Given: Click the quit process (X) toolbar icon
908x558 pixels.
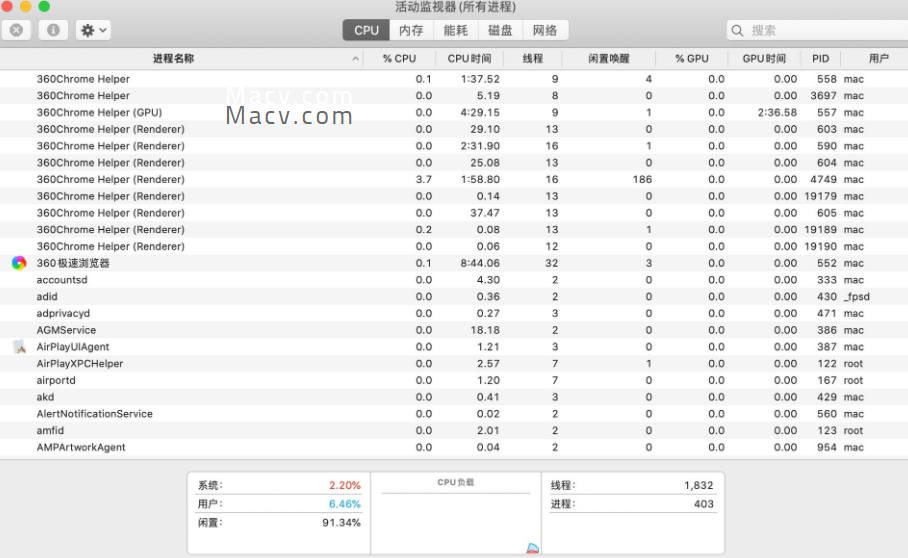Looking at the screenshot, I should coord(16,30).
